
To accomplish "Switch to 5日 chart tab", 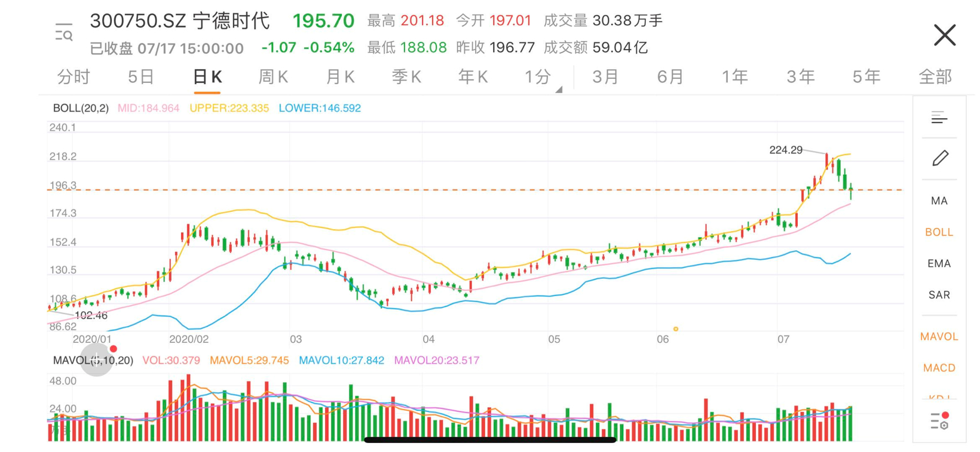I will pos(141,77).
